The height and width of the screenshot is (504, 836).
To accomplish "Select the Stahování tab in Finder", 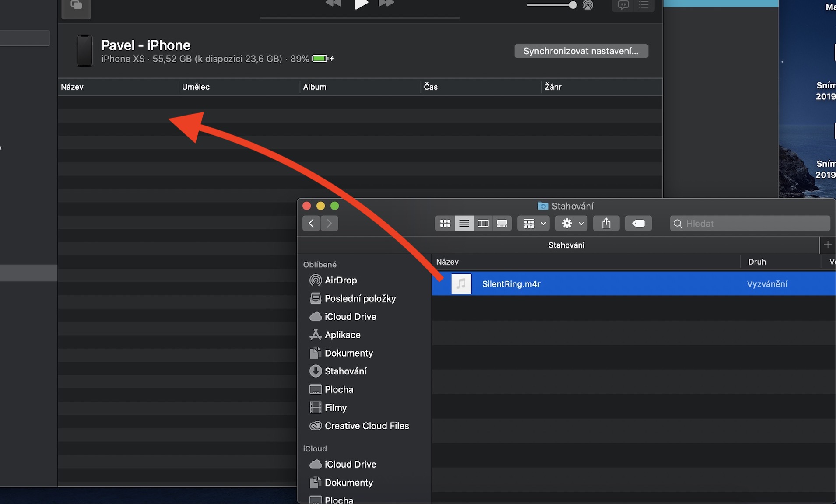I will [x=566, y=245].
